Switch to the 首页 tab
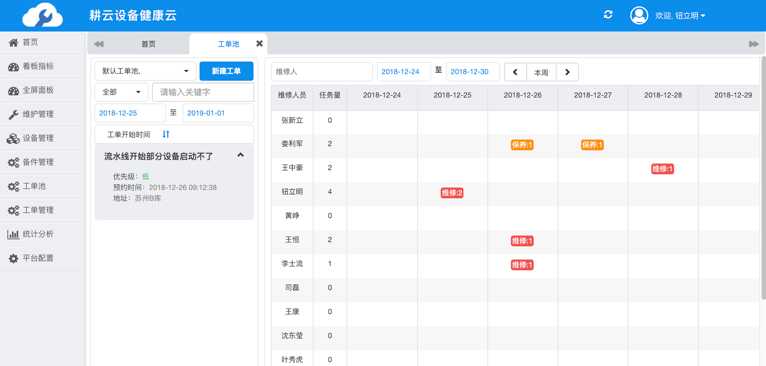 (x=149, y=44)
